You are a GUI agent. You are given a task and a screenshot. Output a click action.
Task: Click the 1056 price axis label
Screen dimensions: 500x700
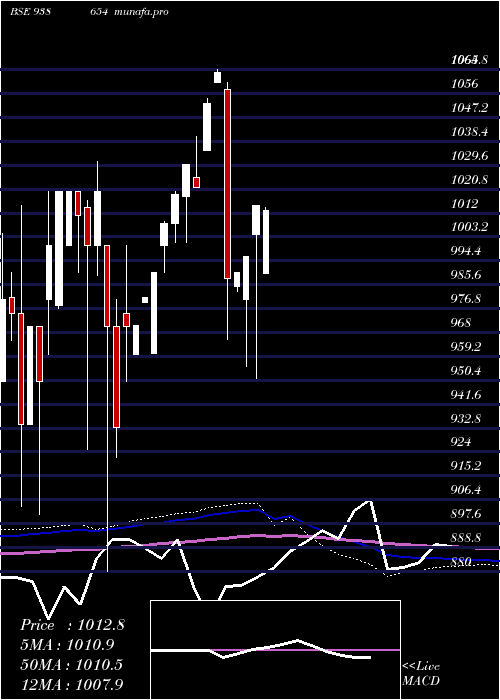point(464,83)
